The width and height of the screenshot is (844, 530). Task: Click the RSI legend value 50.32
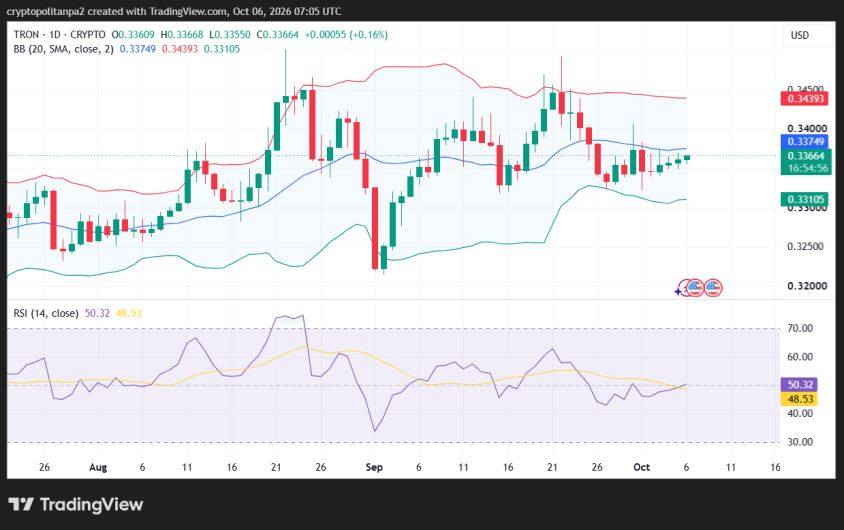point(97,313)
